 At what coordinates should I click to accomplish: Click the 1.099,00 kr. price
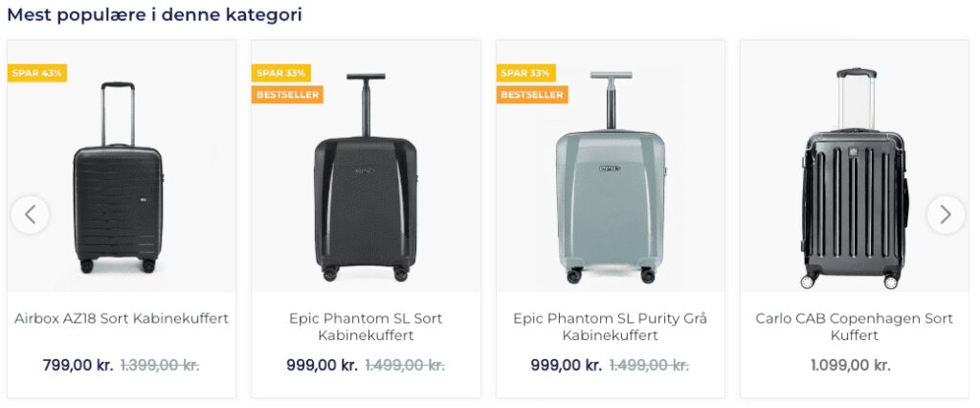coord(850,365)
